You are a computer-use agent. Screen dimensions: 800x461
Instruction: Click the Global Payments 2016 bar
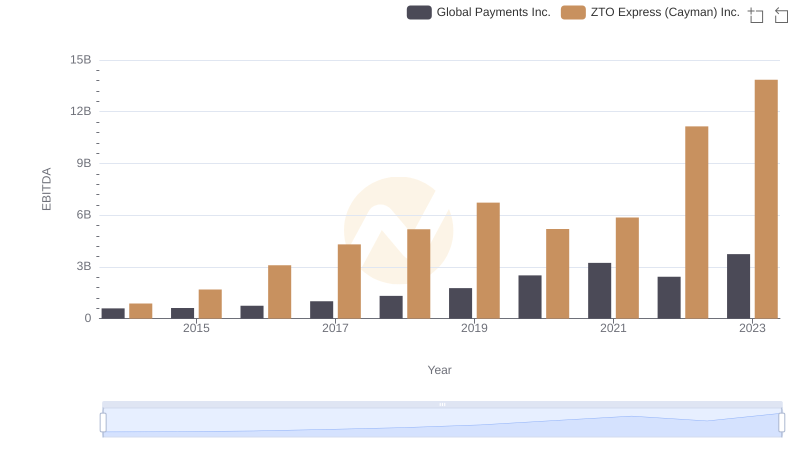point(252,312)
